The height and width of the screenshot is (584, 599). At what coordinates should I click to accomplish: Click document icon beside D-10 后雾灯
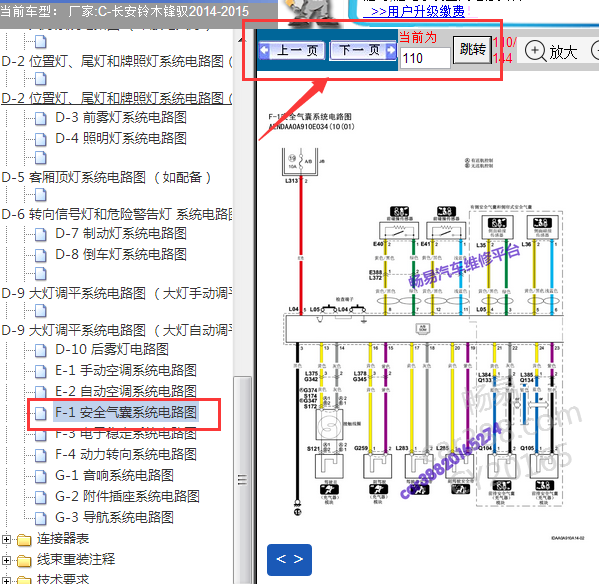pyautogui.click(x=40, y=350)
